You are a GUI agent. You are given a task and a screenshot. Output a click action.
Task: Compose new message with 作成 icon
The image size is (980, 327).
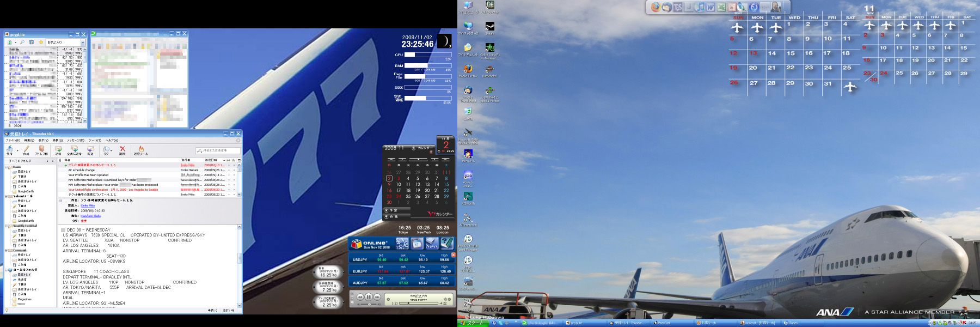(26, 150)
